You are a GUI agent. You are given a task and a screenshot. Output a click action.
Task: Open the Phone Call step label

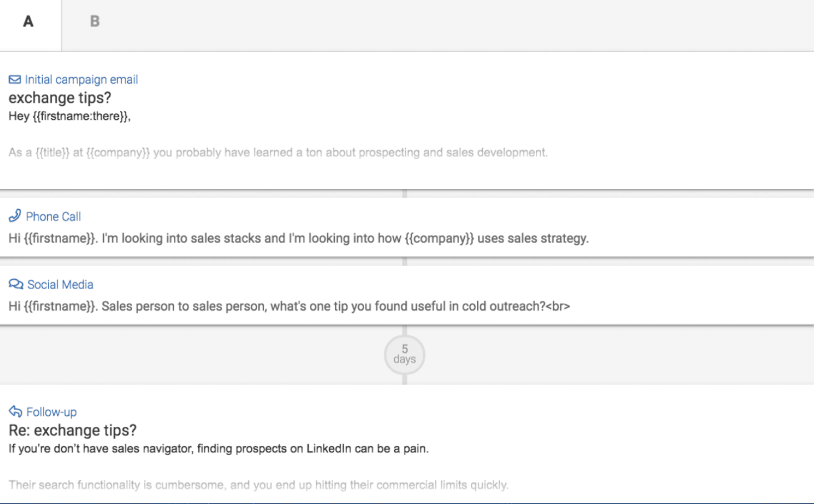pos(53,217)
